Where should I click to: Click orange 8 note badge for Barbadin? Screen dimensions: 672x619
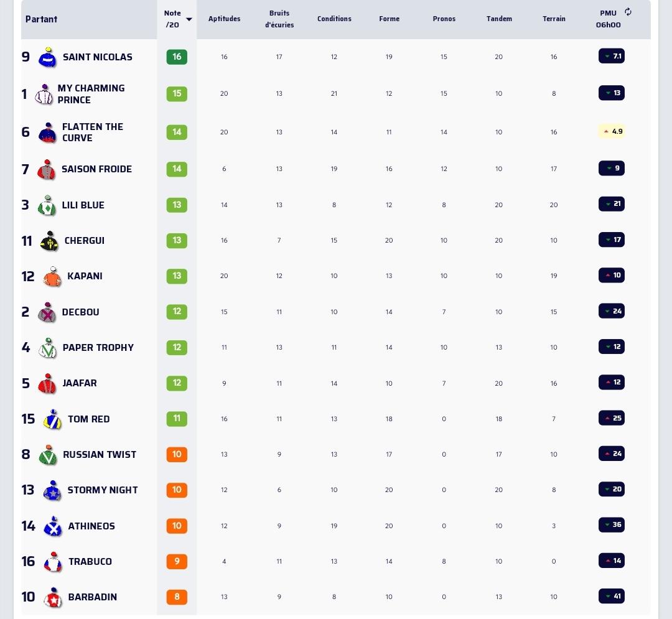(177, 597)
